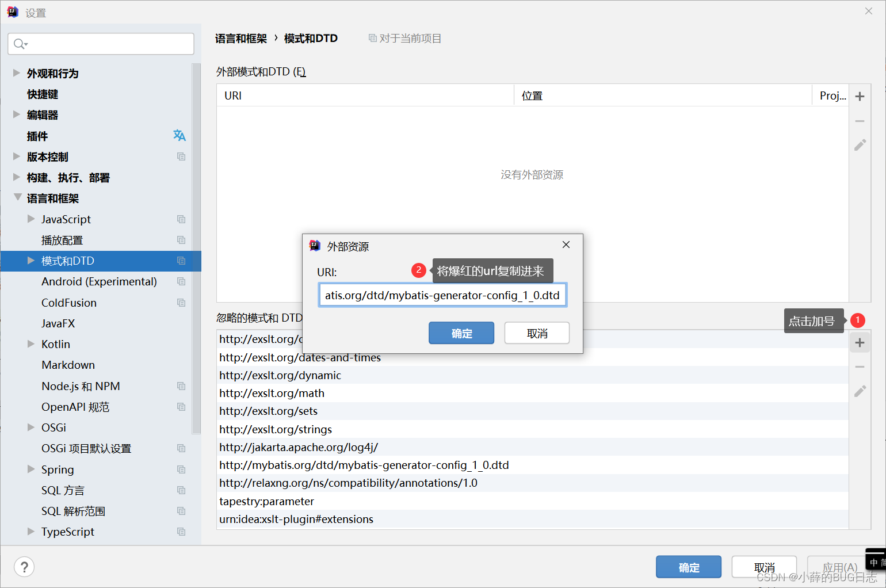Add an ignored schema with the plus icon
This screenshot has width=886, height=588.
coord(860,343)
